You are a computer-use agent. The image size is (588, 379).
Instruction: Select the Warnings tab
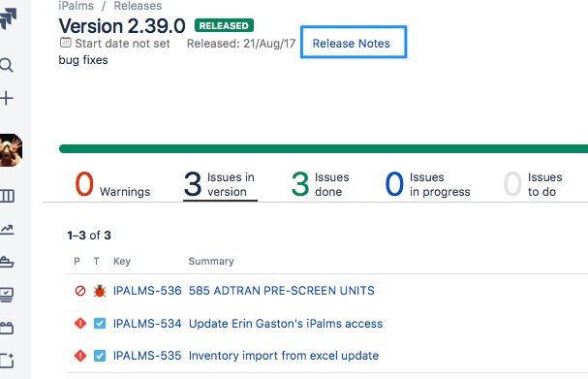point(112,184)
